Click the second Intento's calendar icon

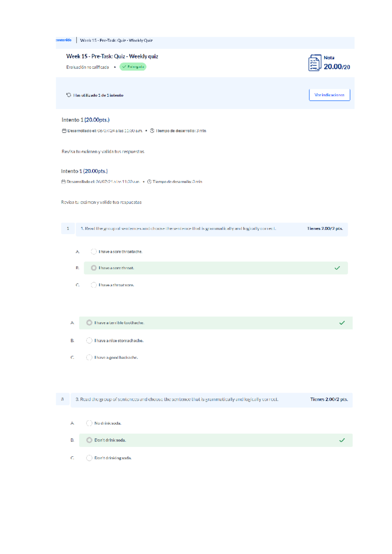click(63, 181)
